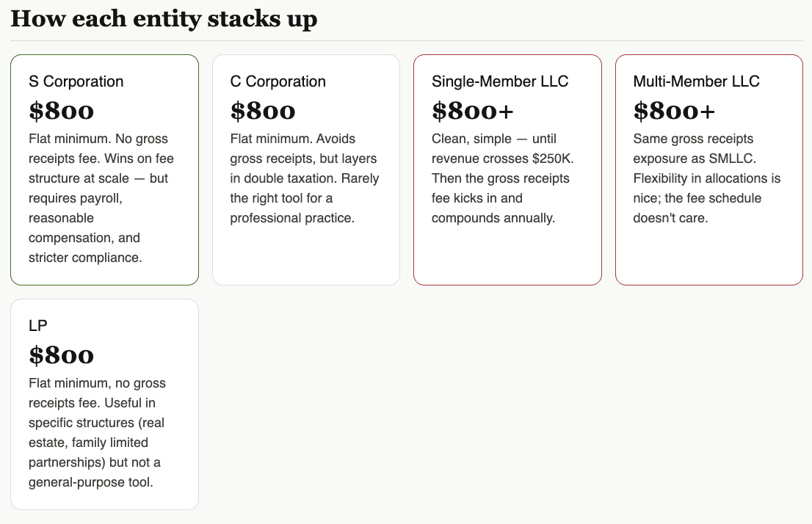Select the Multi-Member LLC card title
The image size is (812, 524).
[696, 81]
